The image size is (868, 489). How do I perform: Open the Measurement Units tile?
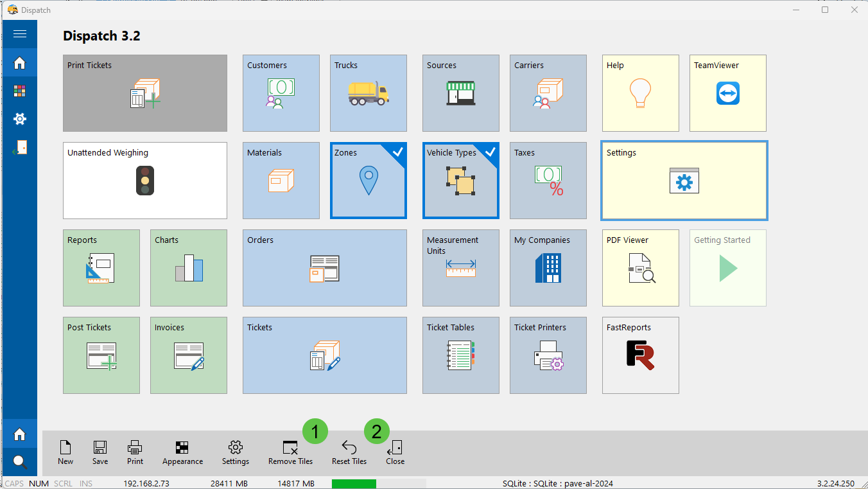(460, 267)
